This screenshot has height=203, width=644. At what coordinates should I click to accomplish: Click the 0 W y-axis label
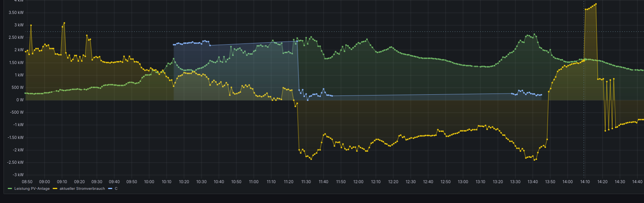coord(20,100)
